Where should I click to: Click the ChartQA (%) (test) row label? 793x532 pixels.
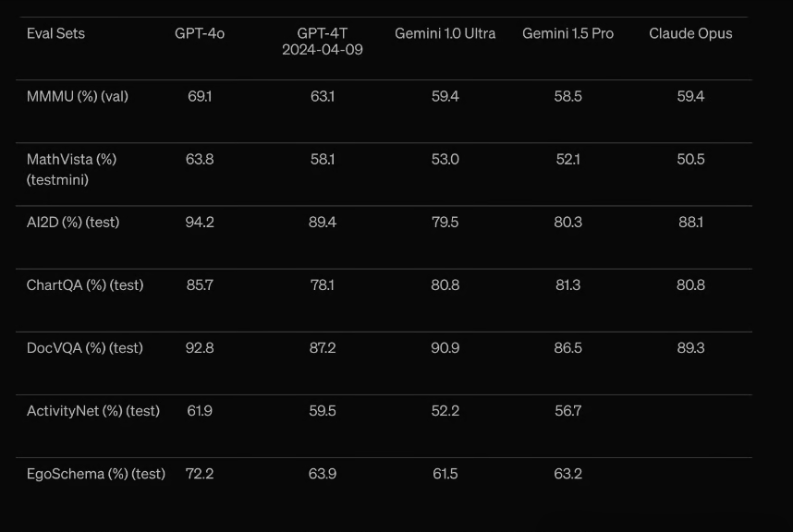pos(85,284)
